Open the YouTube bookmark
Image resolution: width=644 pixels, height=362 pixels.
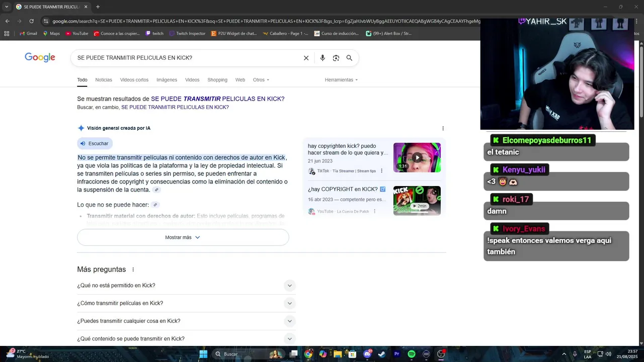click(76, 34)
